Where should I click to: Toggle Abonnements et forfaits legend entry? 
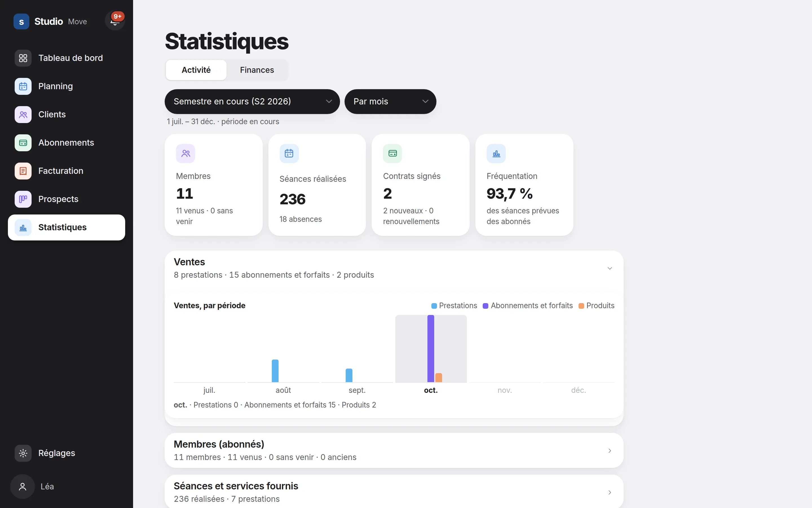(x=528, y=306)
